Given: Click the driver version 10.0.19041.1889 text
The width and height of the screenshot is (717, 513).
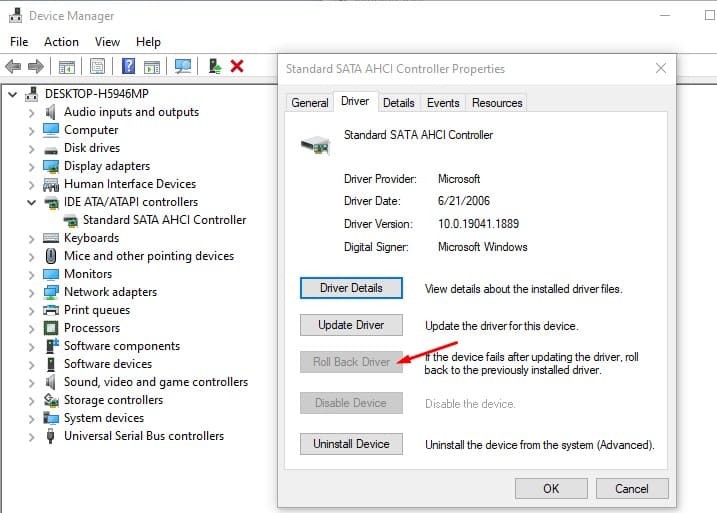Looking at the screenshot, I should (x=478, y=224).
